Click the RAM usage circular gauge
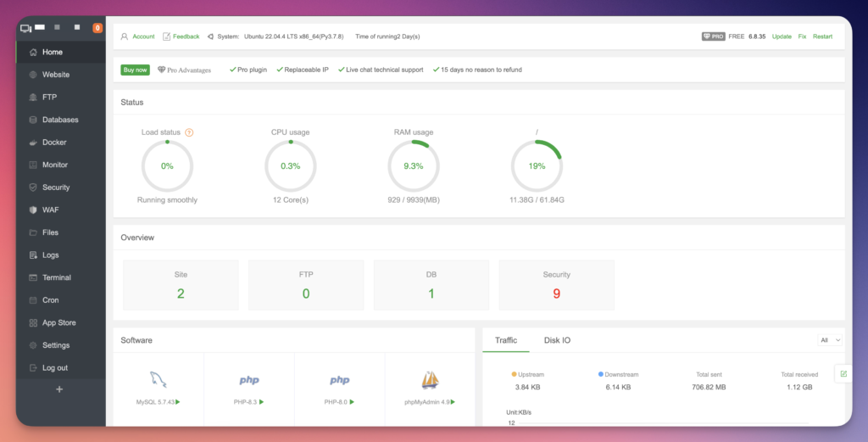Viewport: 868px width, 442px height. [413, 166]
